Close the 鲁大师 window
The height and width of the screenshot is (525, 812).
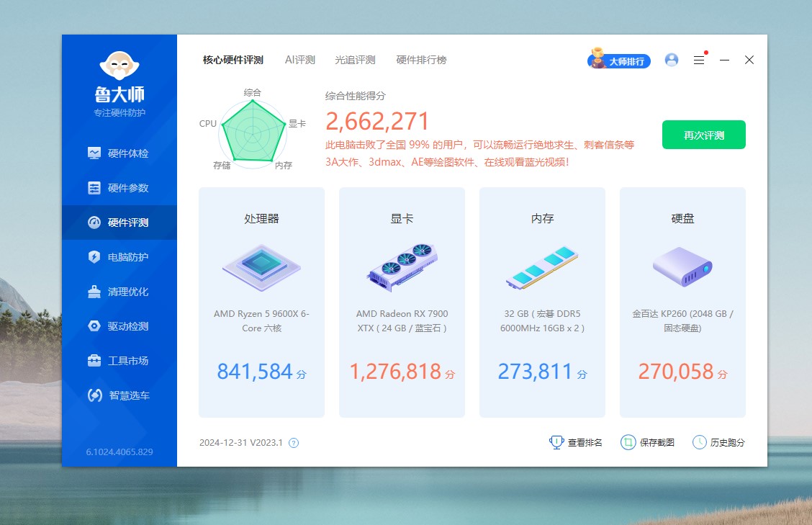(x=749, y=60)
